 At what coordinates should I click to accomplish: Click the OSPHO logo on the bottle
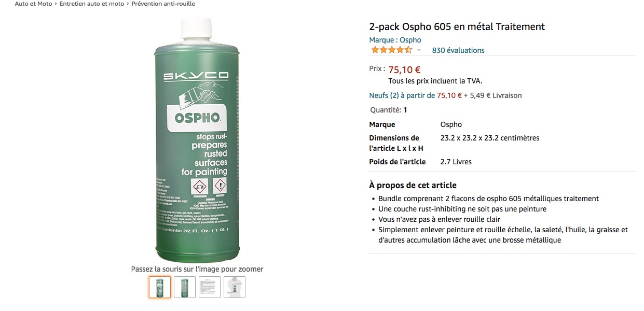[197, 118]
